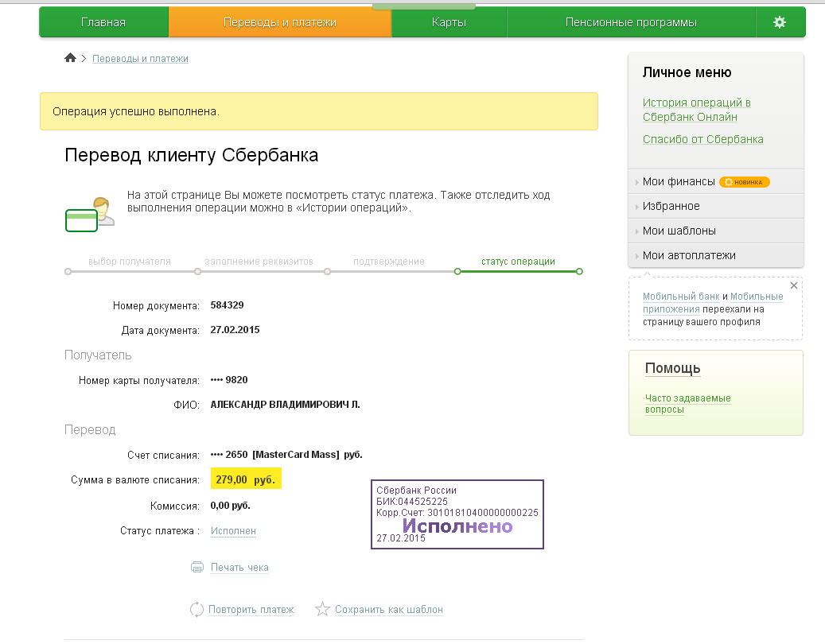Expand the Мои автоплатежи section

pyautogui.click(x=687, y=254)
